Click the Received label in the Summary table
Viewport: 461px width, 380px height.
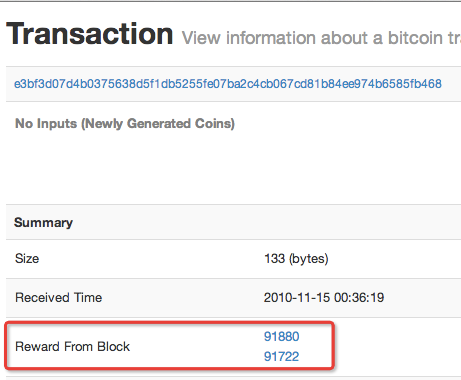point(42,298)
